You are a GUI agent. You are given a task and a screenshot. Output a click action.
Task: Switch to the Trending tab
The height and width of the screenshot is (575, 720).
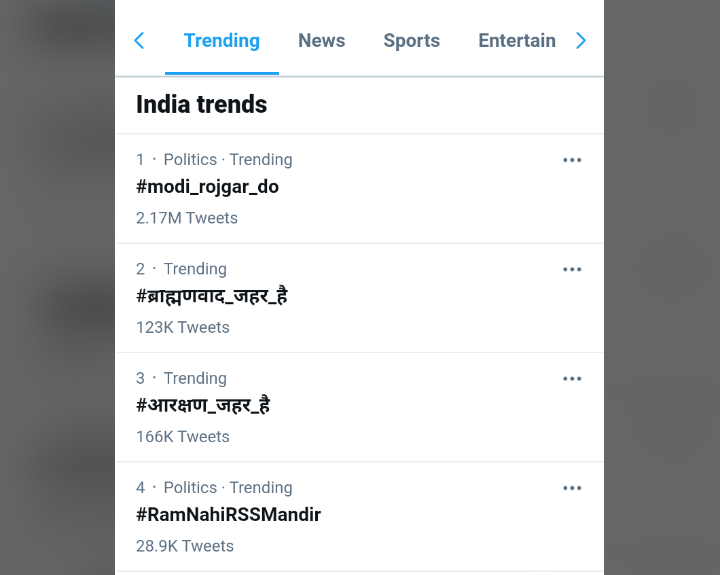click(221, 40)
